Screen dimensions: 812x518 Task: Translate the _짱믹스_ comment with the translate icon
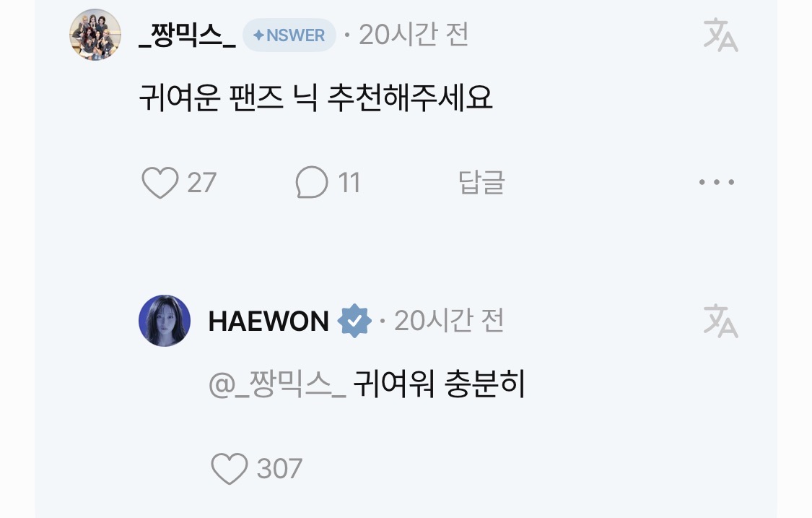tap(720, 35)
